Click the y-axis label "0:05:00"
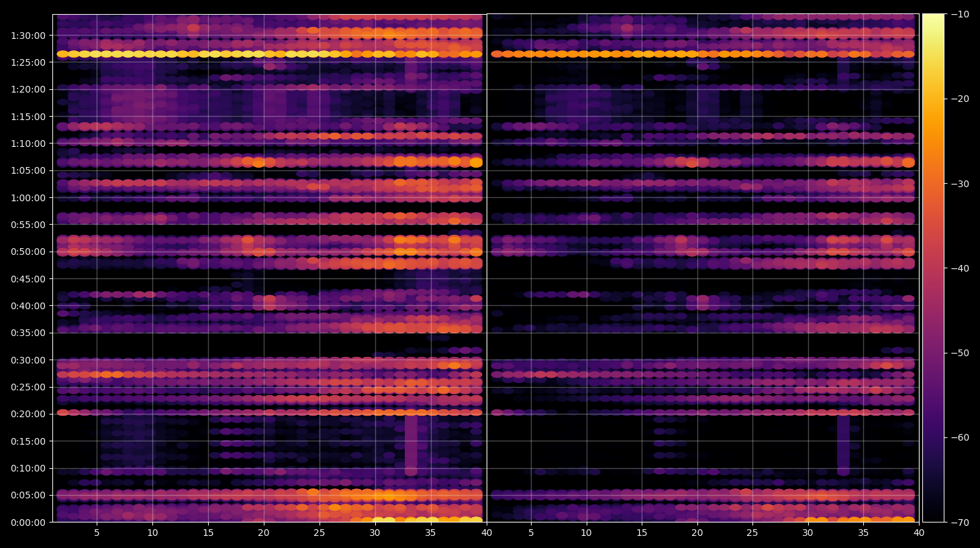The height and width of the screenshot is (548, 980). click(x=28, y=496)
